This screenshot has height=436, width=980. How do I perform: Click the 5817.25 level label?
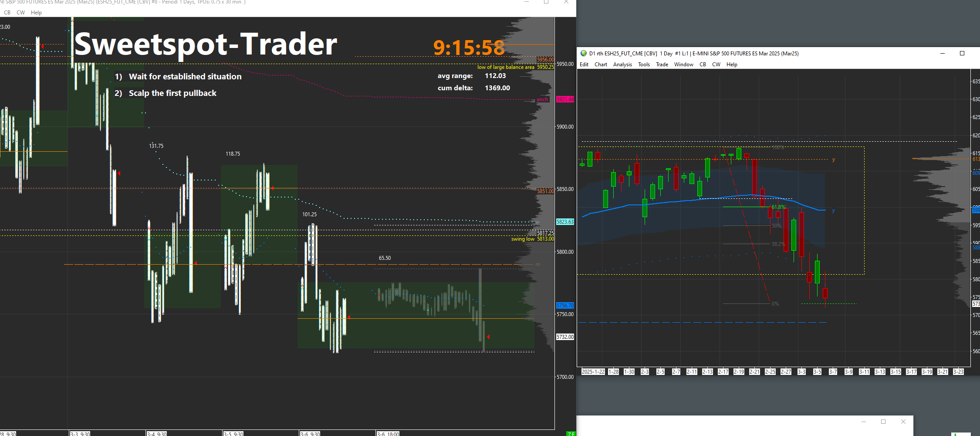click(x=545, y=233)
